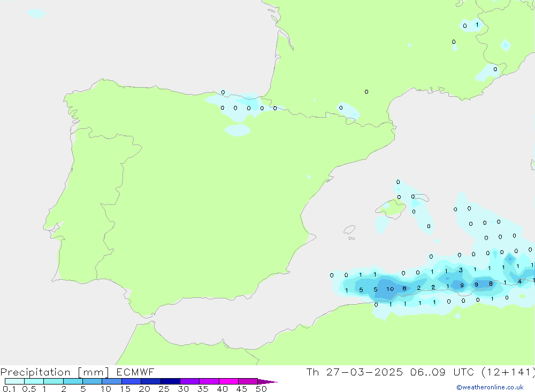
Task: Click the '[mm]' unit label
Action: [94, 372]
